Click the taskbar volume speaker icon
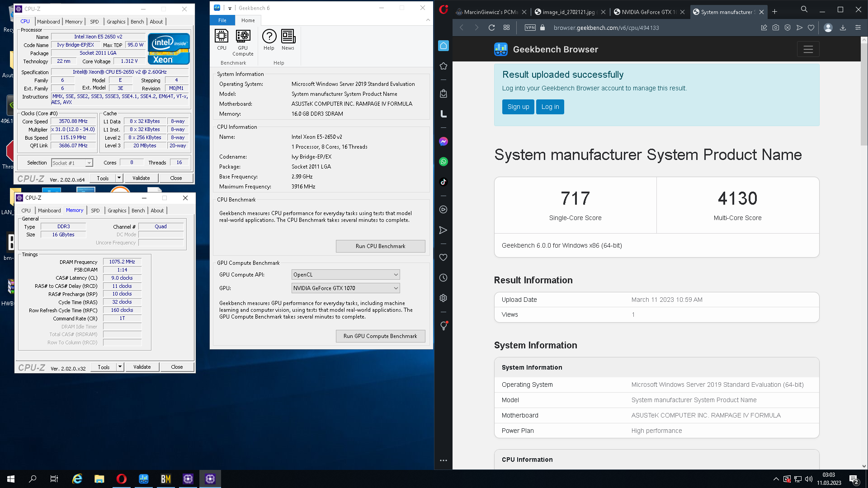This screenshot has width=868, height=488. coord(809,479)
